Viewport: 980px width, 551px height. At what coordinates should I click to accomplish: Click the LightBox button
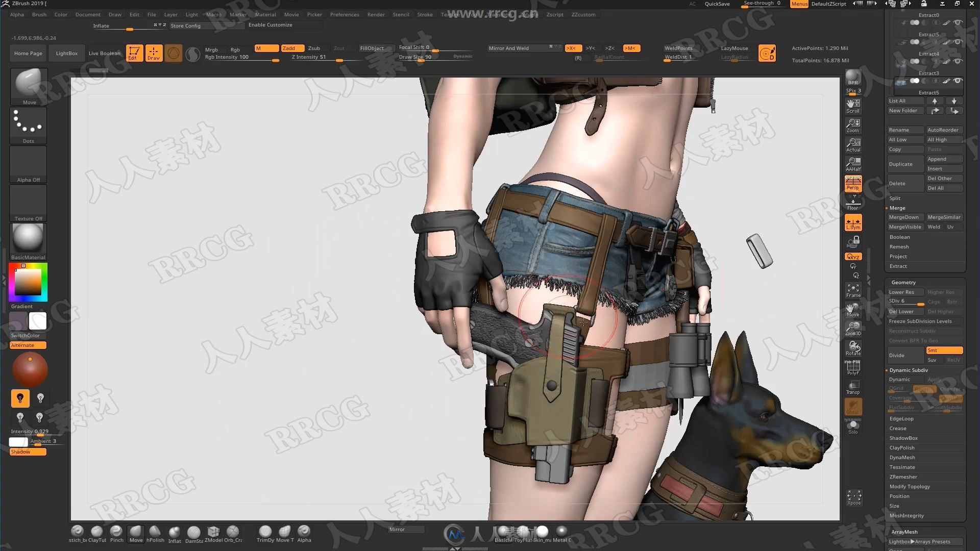[x=67, y=53]
